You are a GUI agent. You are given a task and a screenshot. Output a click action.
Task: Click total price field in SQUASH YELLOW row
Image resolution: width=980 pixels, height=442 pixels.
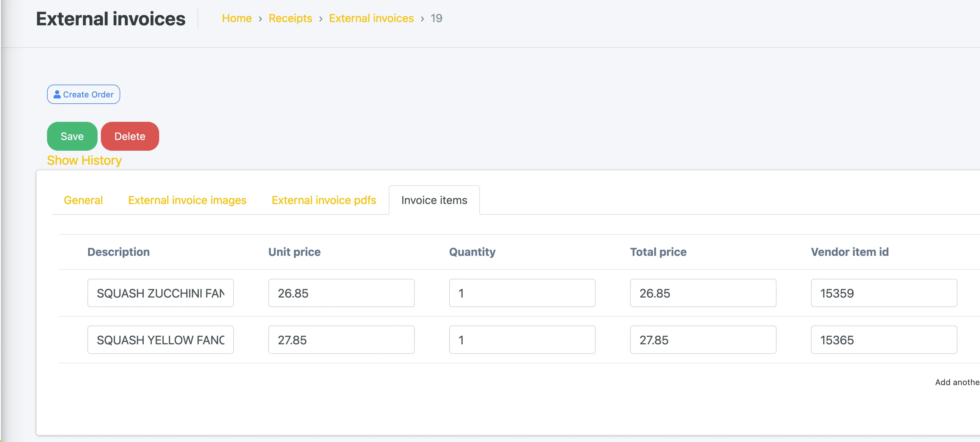point(703,340)
